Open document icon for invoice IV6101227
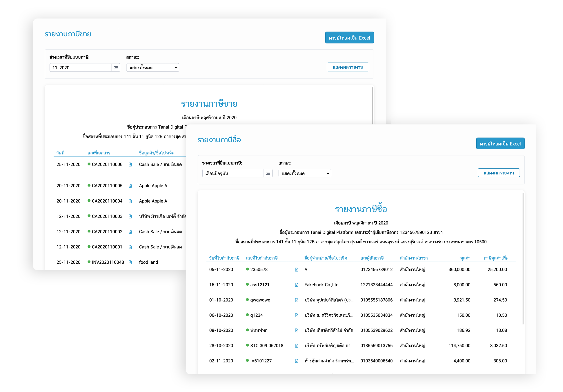Screen dimensions: 563x392 [297, 361]
